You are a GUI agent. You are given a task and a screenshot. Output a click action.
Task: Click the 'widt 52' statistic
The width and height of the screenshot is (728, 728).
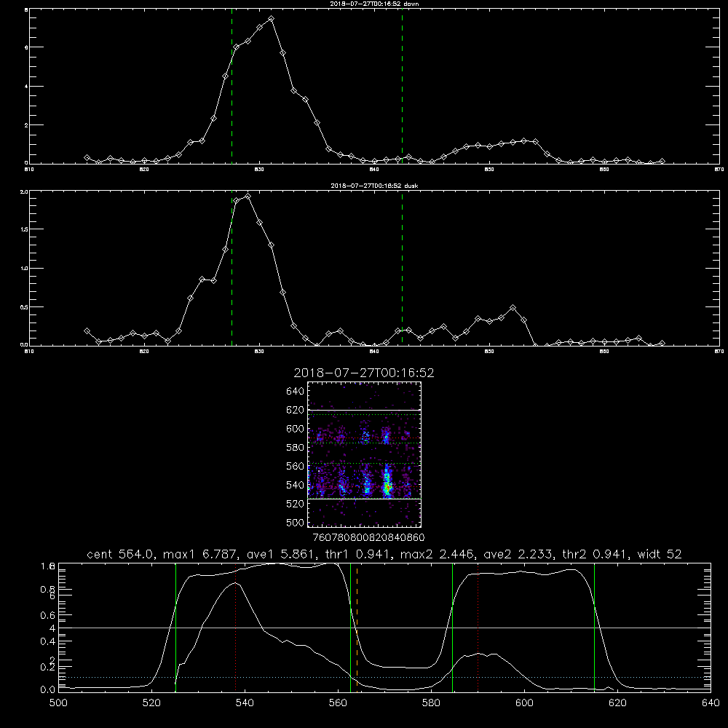pyautogui.click(x=660, y=554)
